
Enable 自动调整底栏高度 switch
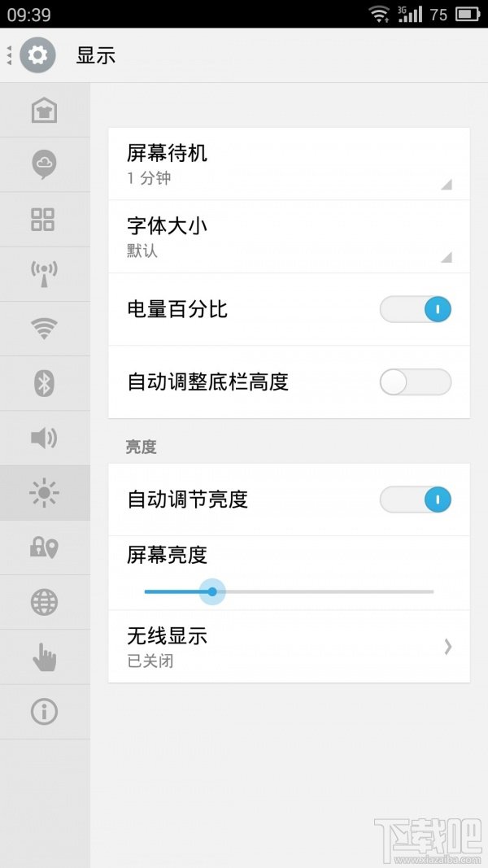coord(416,382)
